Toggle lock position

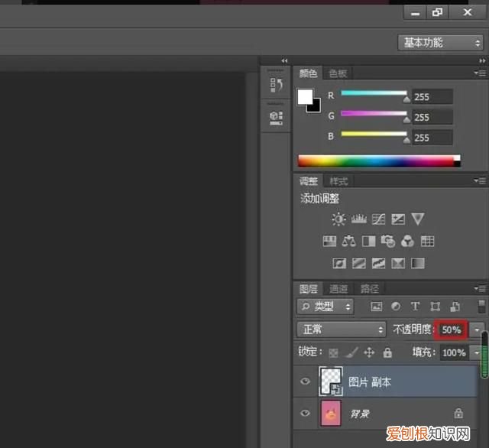(x=369, y=352)
